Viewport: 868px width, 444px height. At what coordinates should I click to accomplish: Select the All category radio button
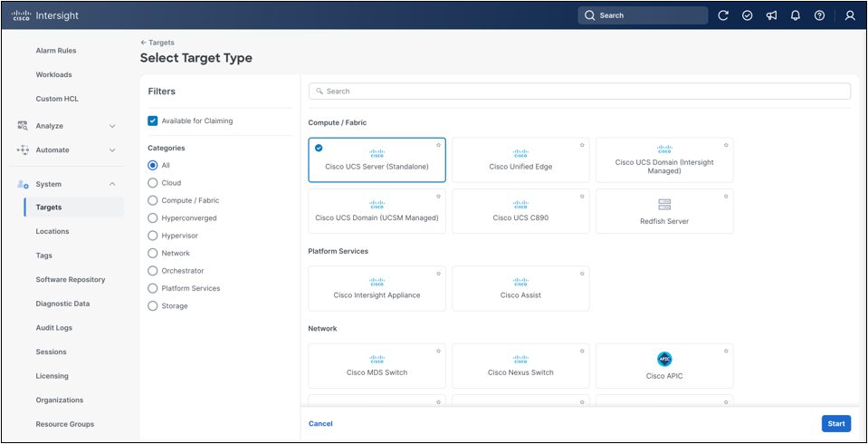153,165
